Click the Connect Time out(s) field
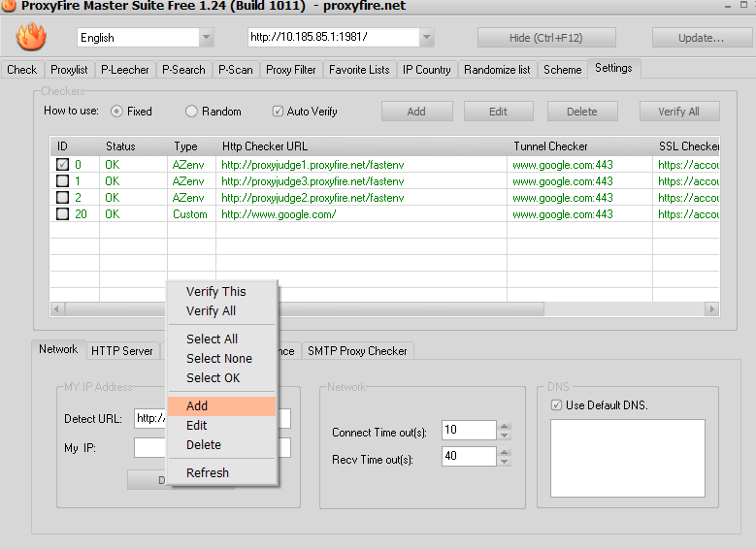The height and width of the screenshot is (549, 756). (x=469, y=430)
